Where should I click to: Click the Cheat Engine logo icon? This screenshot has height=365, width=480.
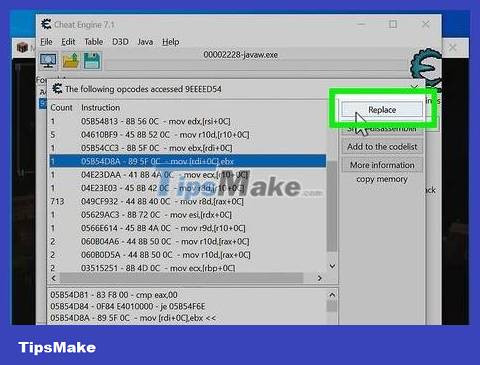[426, 69]
